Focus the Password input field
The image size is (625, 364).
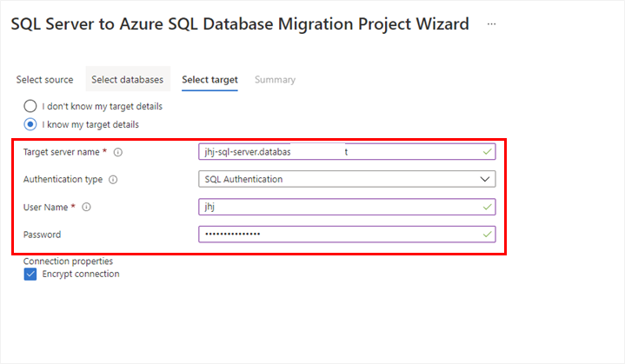[347, 235]
